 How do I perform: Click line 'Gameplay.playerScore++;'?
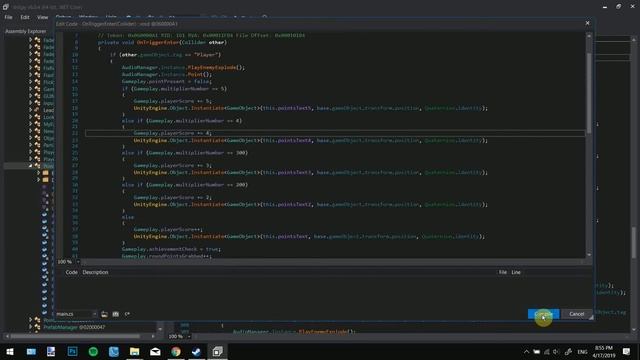pyautogui.click(x=168, y=229)
